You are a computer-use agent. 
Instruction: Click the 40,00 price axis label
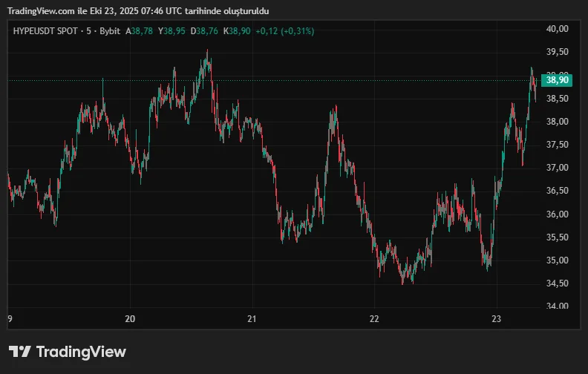coord(557,29)
